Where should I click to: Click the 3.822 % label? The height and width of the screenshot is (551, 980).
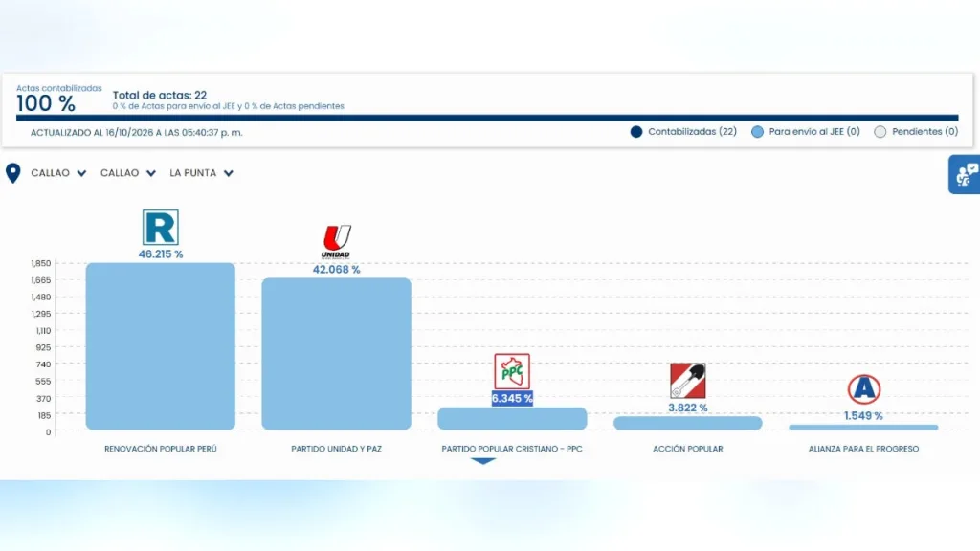[687, 408]
